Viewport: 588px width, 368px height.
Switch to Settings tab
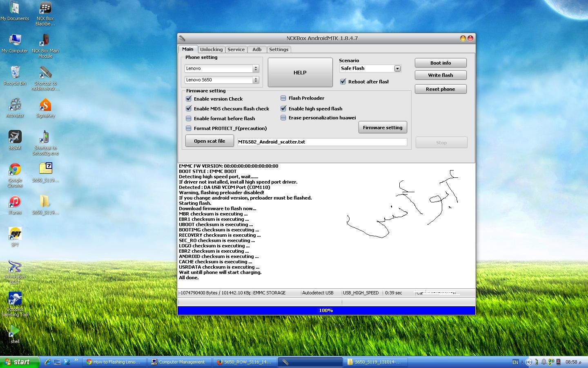coord(279,49)
